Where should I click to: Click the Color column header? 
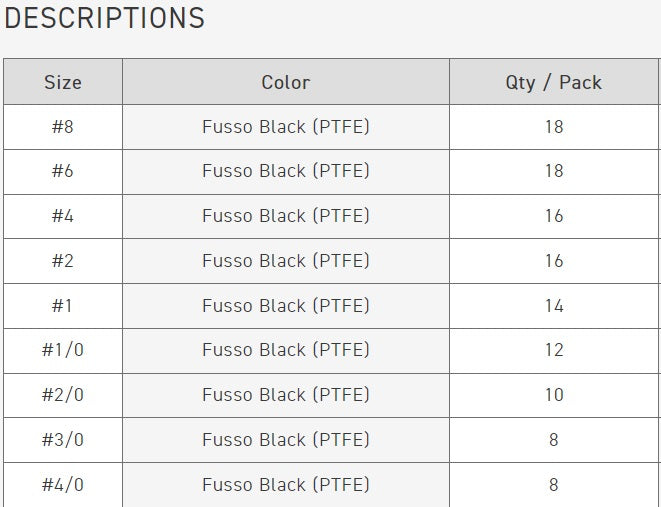click(286, 82)
